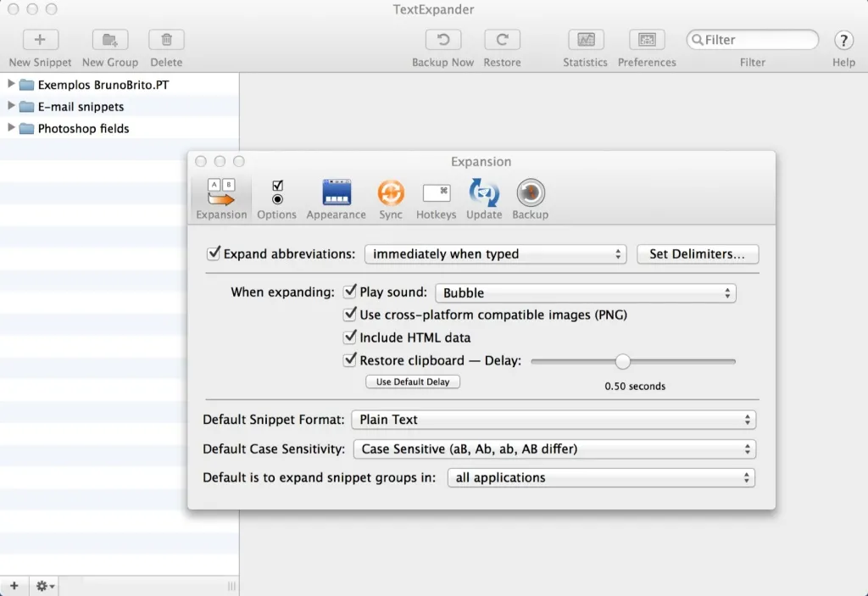868x596 pixels.
Task: Expand the E-mail snippets group triangle
Action: point(10,106)
